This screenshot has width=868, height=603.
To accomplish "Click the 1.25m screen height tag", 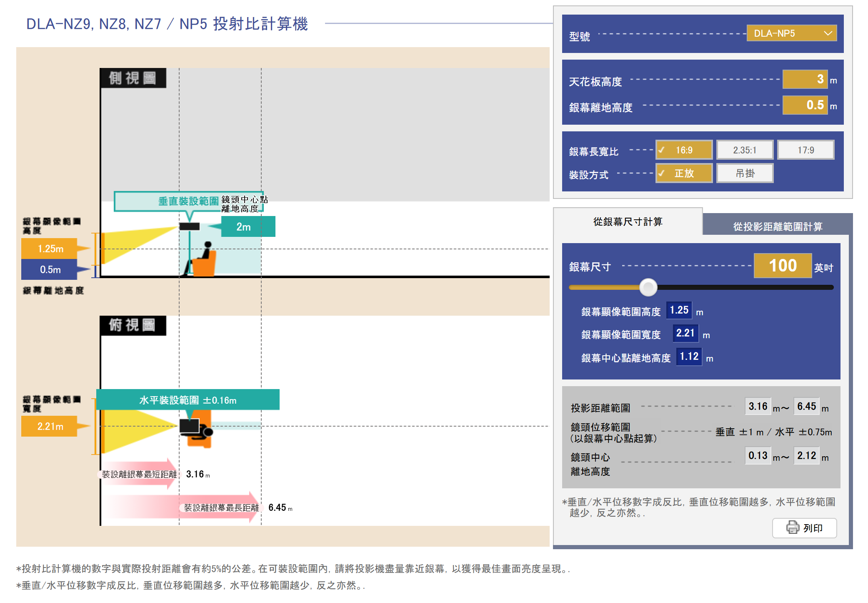I will point(50,249).
